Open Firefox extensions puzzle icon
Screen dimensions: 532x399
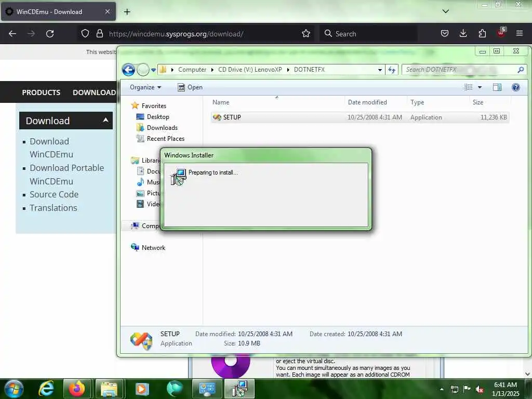tap(482, 34)
